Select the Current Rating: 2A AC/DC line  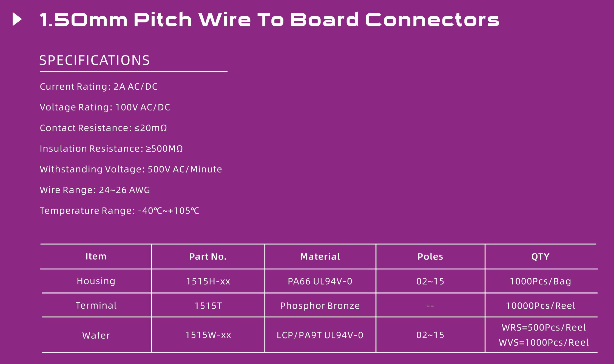pyautogui.click(x=99, y=87)
